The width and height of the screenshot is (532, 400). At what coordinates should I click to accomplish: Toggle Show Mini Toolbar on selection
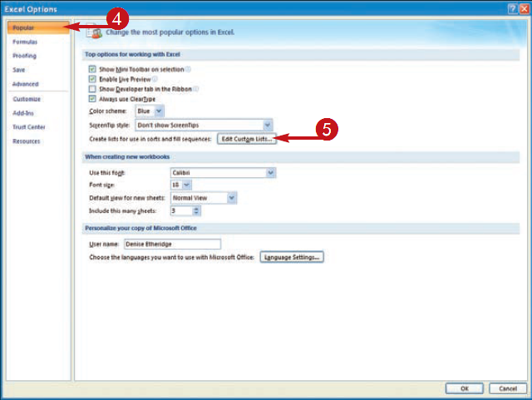pos(92,69)
